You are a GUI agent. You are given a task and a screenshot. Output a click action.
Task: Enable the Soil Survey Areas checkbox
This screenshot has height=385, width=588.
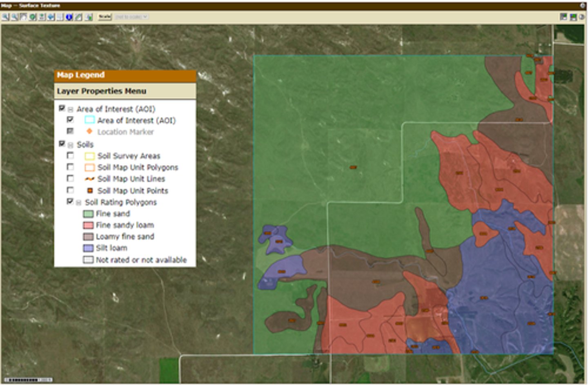pyautogui.click(x=70, y=155)
